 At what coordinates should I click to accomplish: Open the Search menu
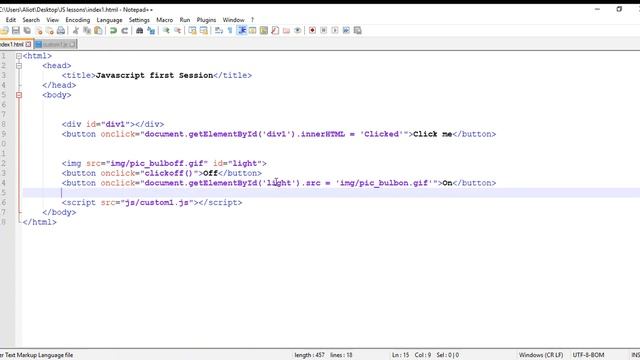pyautogui.click(x=31, y=20)
